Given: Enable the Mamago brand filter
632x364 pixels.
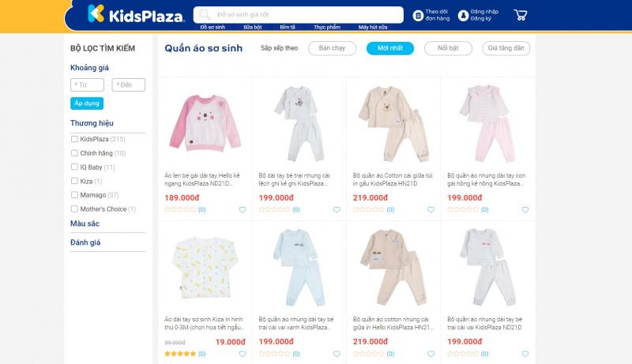Looking at the screenshot, I should 74,195.
